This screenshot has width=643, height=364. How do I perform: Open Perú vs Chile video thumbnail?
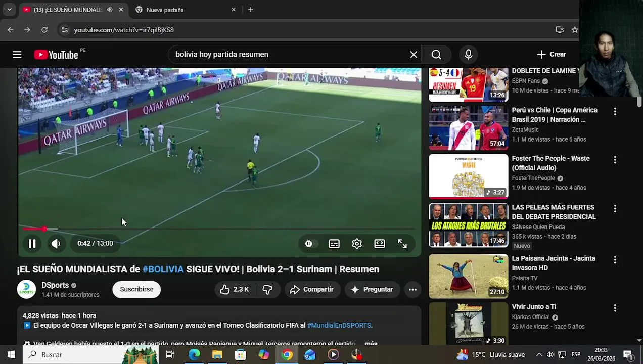[468, 127]
